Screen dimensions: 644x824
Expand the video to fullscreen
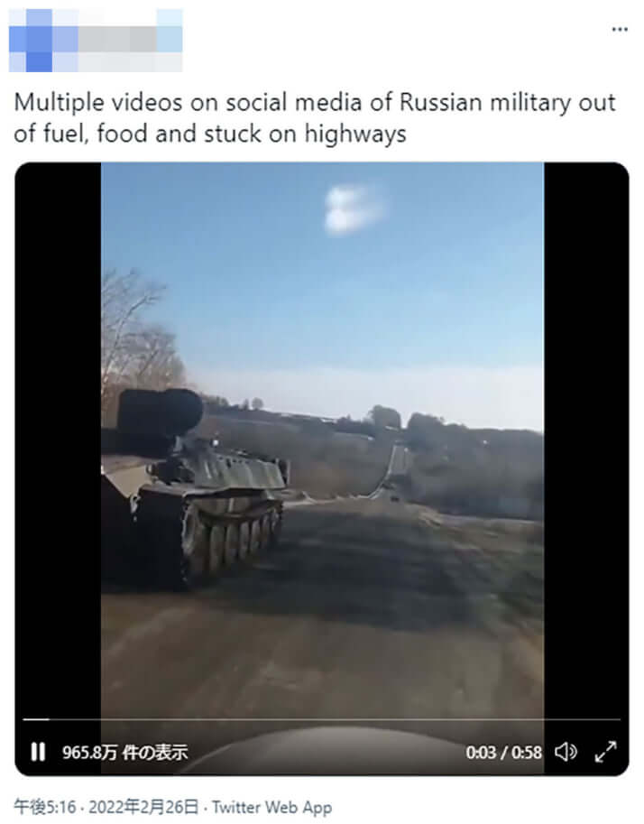(605, 752)
